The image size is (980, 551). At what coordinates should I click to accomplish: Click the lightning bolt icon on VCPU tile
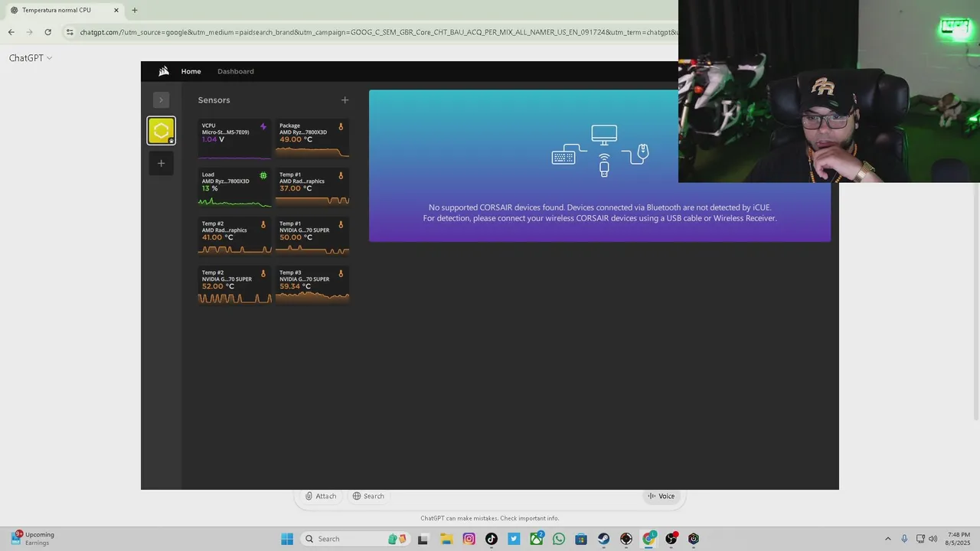tap(263, 126)
